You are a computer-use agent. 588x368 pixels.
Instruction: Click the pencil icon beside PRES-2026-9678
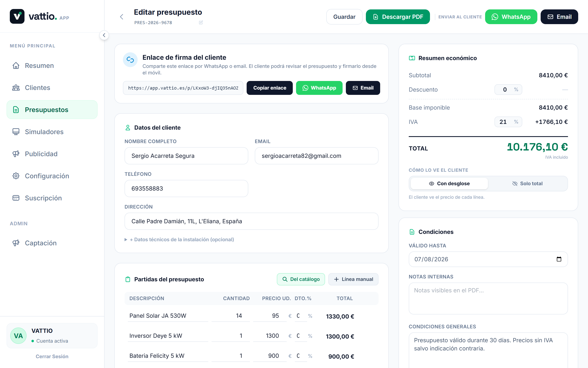(201, 22)
